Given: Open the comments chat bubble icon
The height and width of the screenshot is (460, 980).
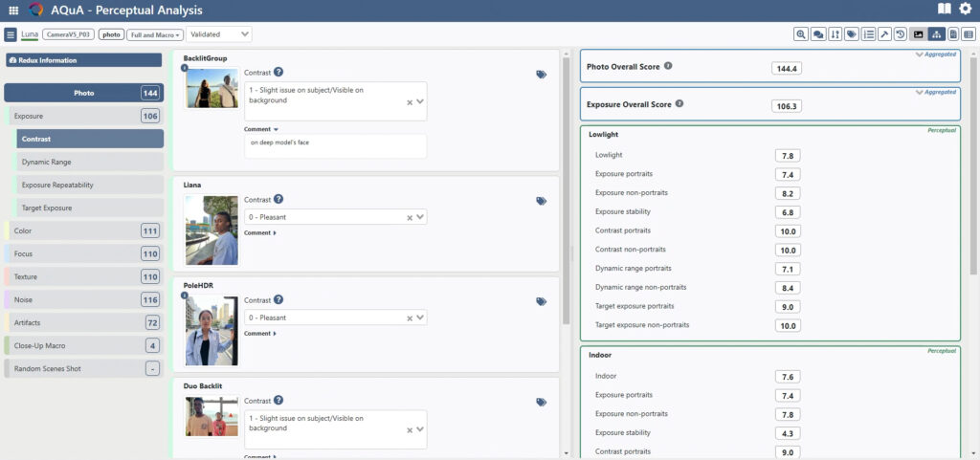Looking at the screenshot, I should (818, 34).
